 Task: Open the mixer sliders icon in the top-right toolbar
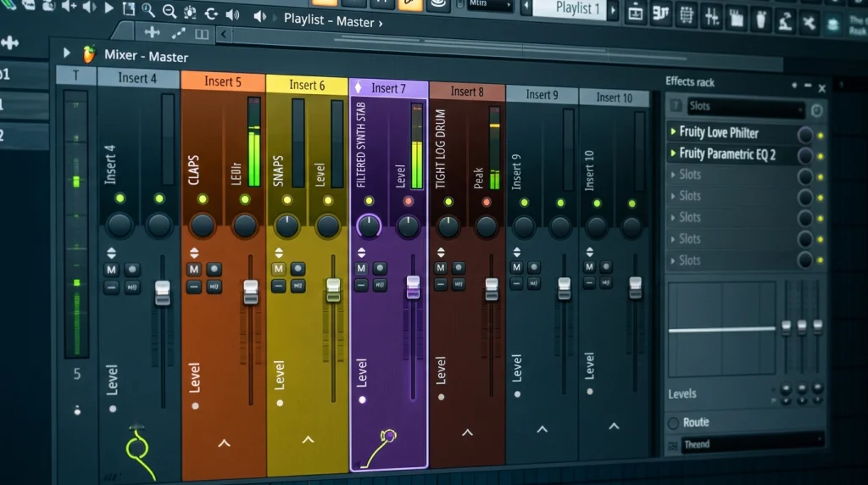(712, 17)
